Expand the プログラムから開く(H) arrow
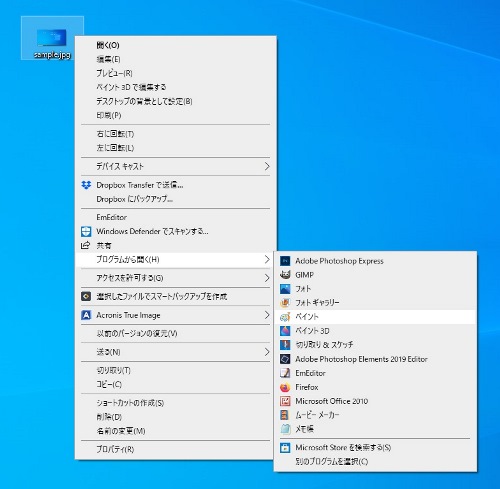Screen dimensions: 500x489 267,259
